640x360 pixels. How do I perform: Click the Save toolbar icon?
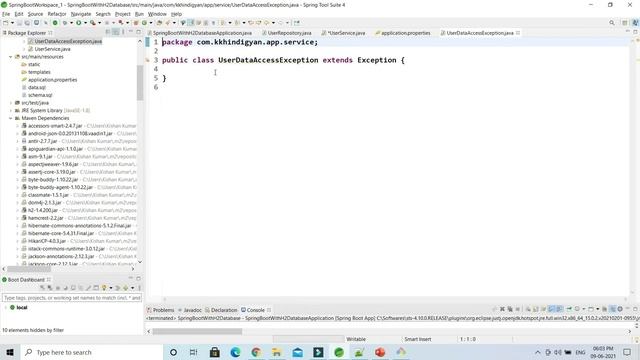[19, 23]
